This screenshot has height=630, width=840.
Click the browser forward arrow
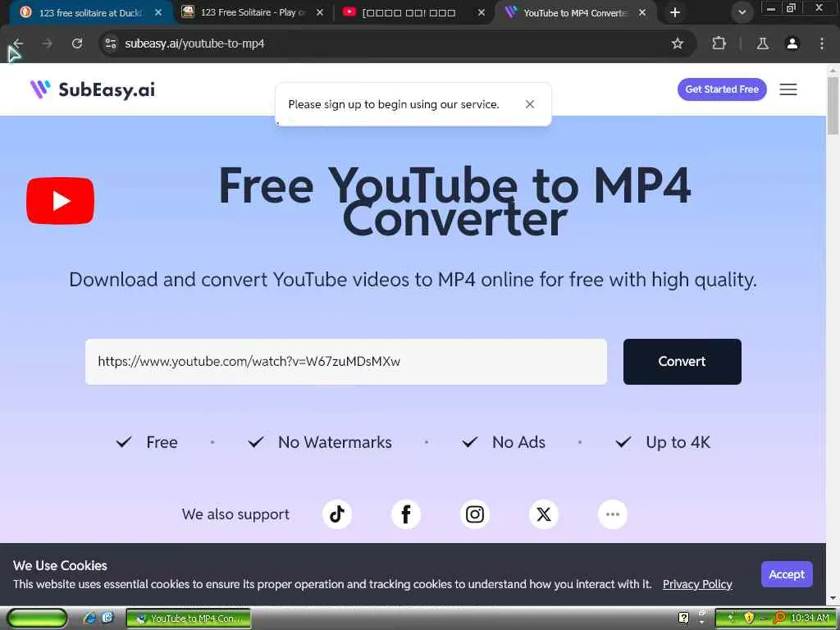point(47,43)
